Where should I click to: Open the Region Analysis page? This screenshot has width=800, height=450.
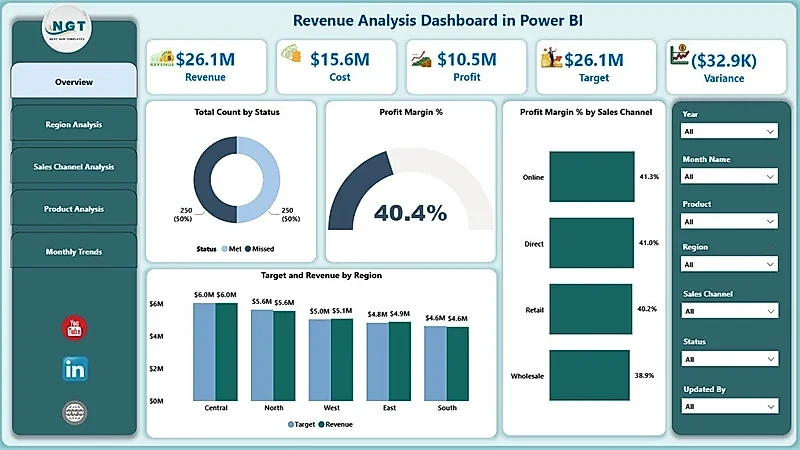click(x=74, y=124)
